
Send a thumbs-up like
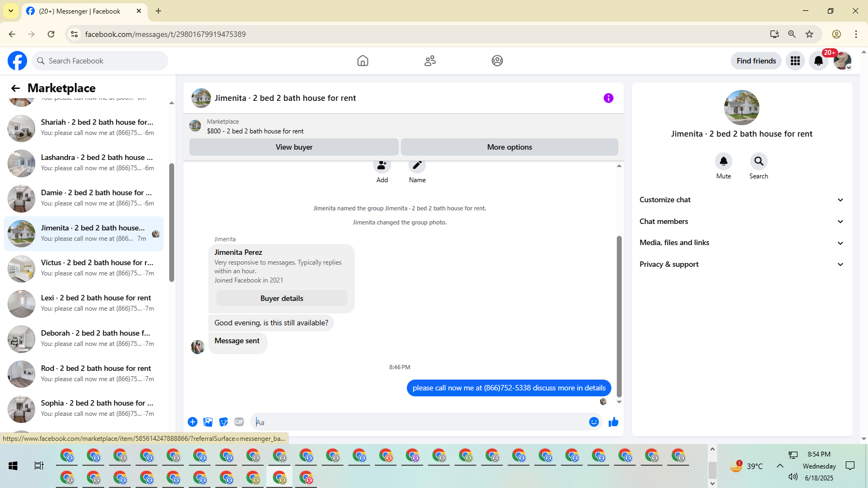[614, 422]
